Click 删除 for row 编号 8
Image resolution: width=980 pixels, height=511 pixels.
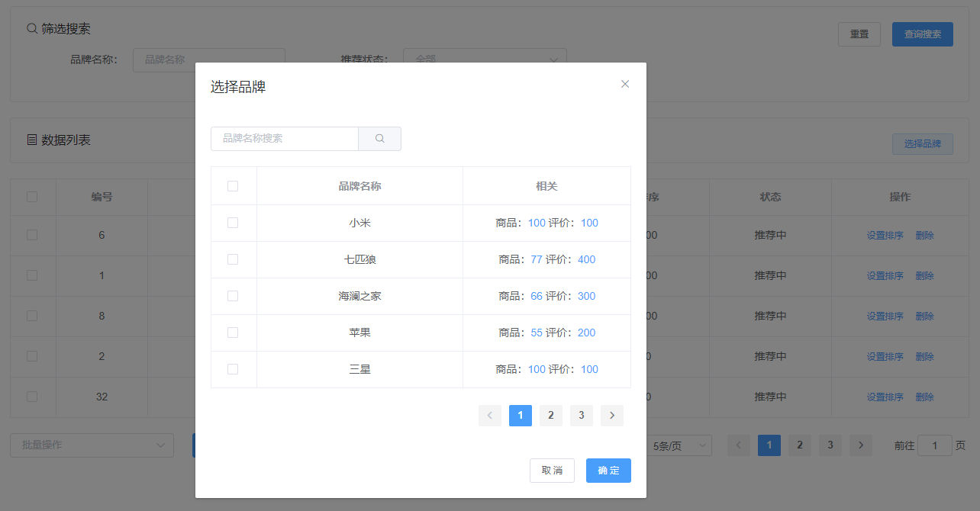coord(924,317)
